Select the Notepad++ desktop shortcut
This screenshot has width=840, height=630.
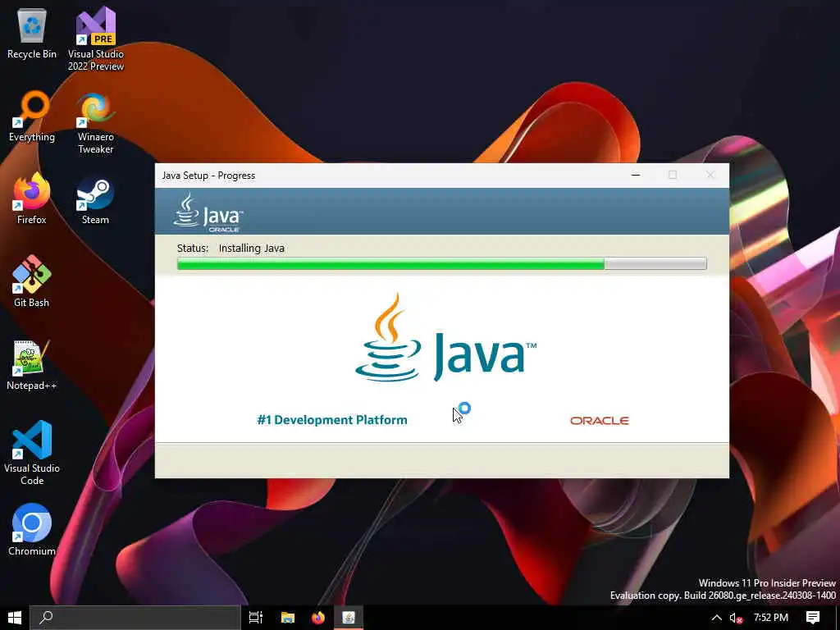pos(32,365)
